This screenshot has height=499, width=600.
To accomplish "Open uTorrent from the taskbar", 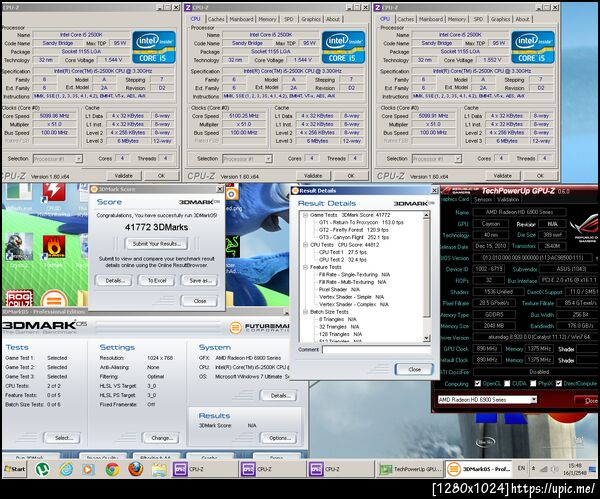I will click(x=42, y=469).
